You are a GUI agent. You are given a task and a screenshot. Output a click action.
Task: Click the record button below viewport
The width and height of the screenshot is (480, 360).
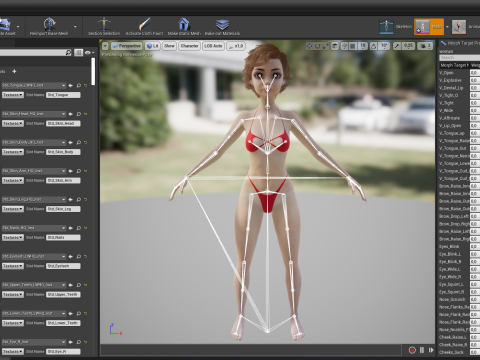tap(412, 350)
